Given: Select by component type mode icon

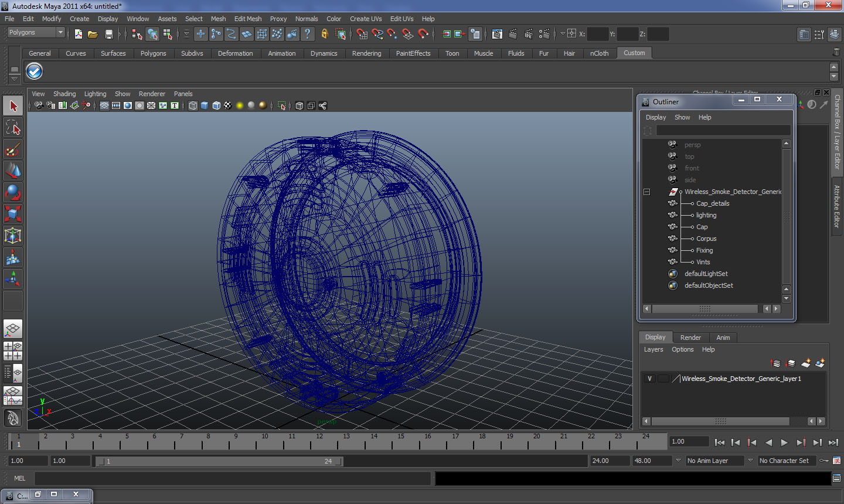Looking at the screenshot, I should pyautogui.click(x=168, y=34).
